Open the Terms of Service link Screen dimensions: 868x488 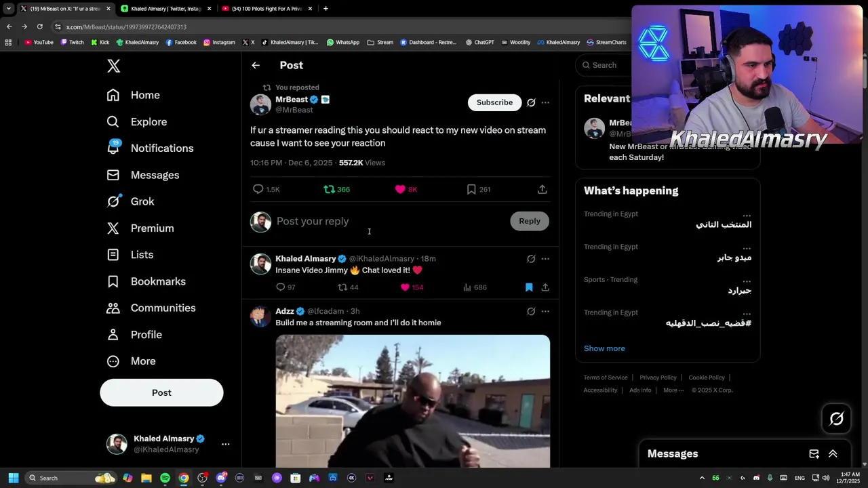click(x=606, y=378)
